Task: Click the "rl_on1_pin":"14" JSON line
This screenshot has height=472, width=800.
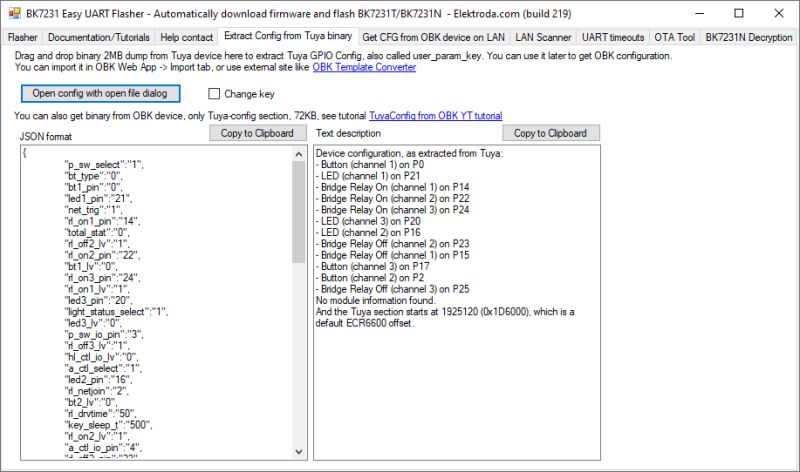Action: pos(102,221)
